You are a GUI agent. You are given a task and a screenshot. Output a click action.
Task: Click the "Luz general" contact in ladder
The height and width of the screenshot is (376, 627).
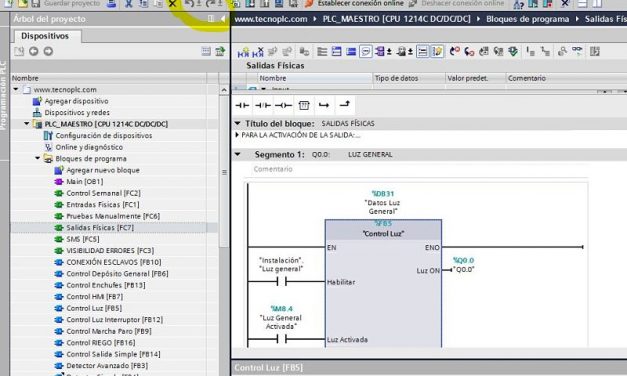click(282, 282)
